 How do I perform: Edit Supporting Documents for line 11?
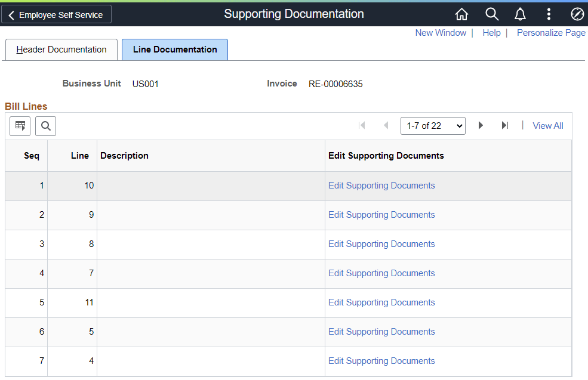tap(381, 302)
